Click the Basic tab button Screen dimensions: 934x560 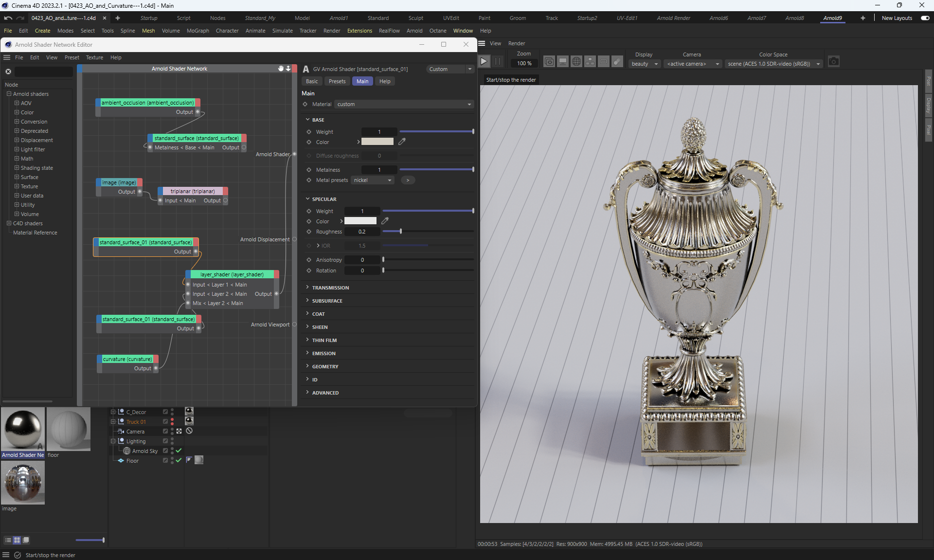point(312,81)
